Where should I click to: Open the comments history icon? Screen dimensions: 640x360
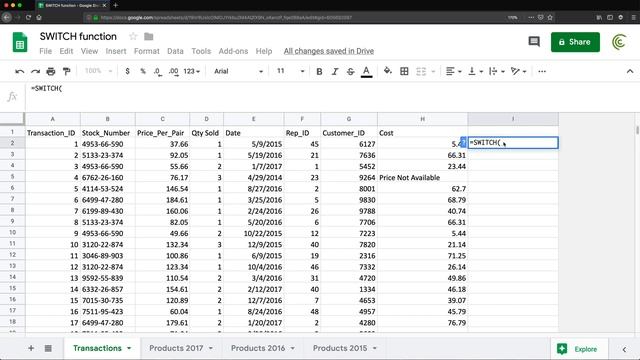pos(534,42)
